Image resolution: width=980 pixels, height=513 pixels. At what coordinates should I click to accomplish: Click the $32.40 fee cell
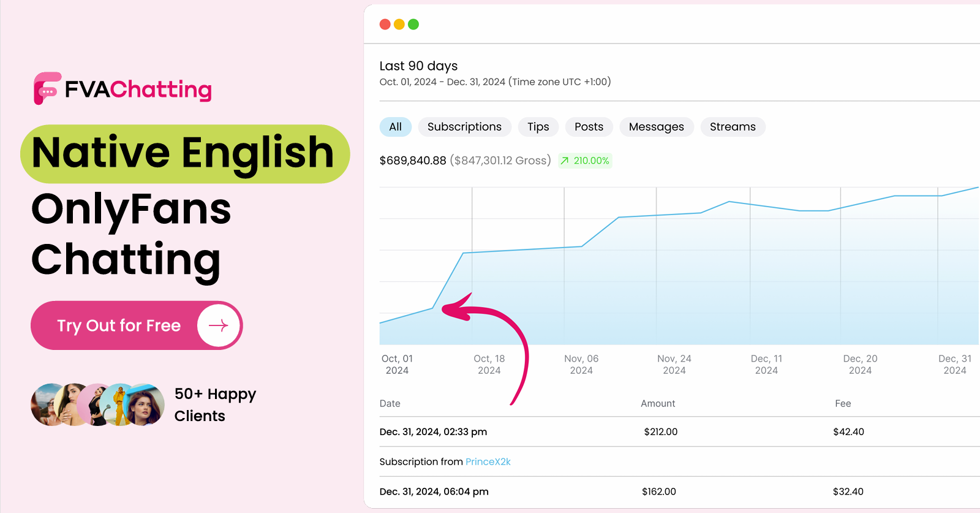pos(848,492)
